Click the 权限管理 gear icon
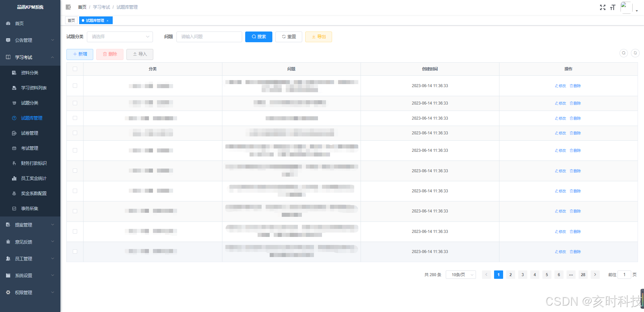The image size is (644, 312). [8, 293]
